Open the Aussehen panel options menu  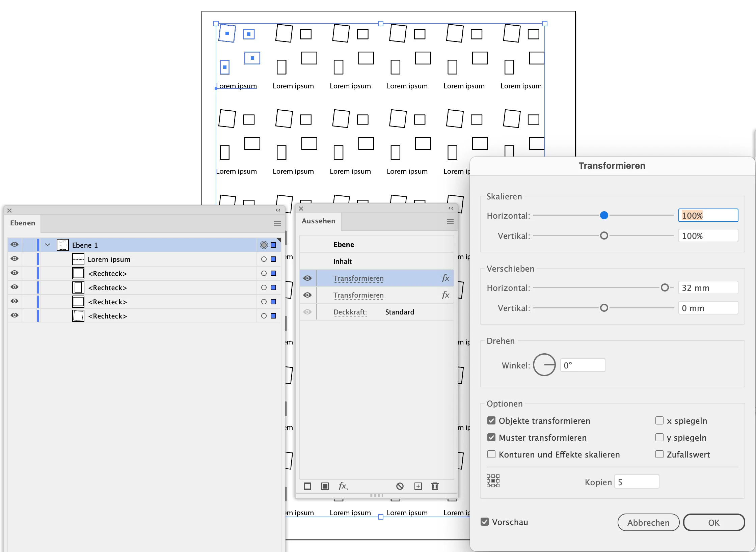click(x=450, y=222)
